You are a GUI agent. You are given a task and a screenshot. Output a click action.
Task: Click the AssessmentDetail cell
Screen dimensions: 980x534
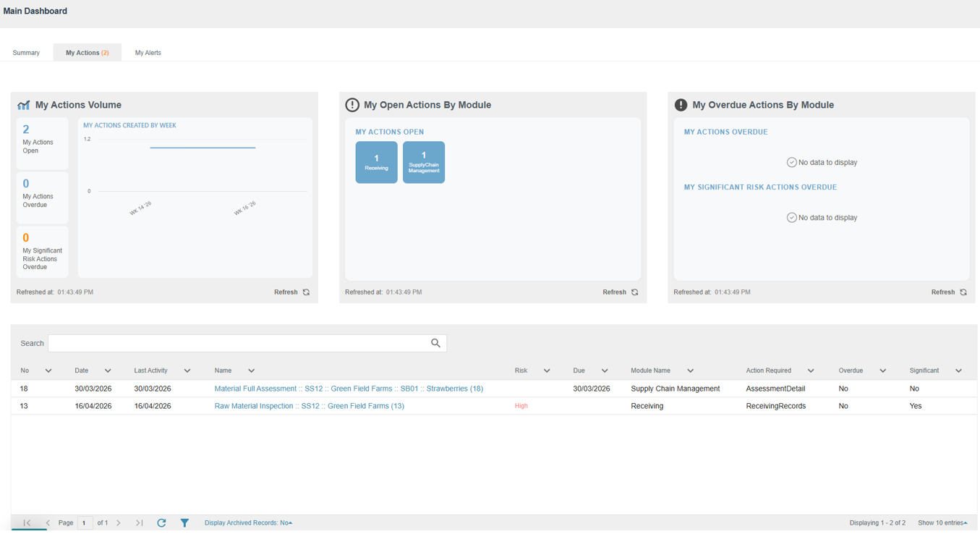coord(775,389)
